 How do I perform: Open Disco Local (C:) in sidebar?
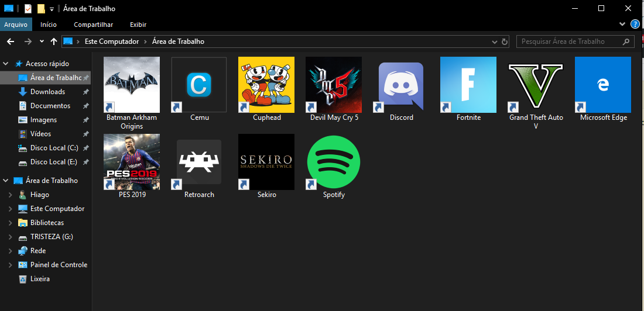click(54, 148)
